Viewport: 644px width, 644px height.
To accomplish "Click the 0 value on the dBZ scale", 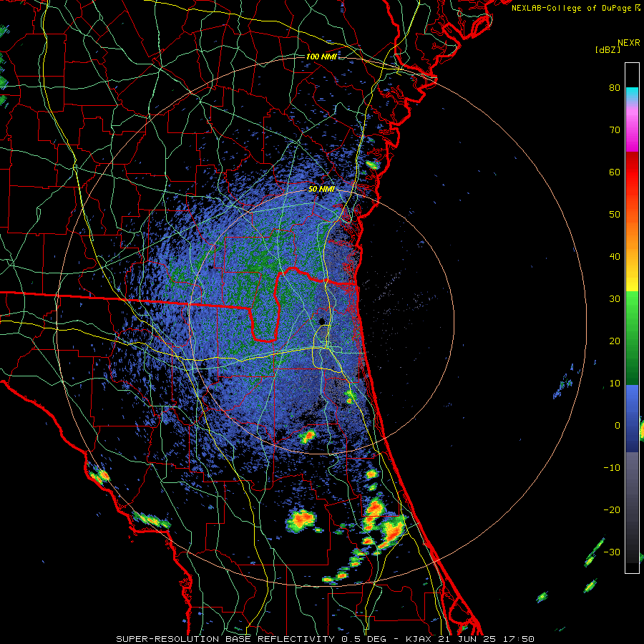I will (618, 426).
